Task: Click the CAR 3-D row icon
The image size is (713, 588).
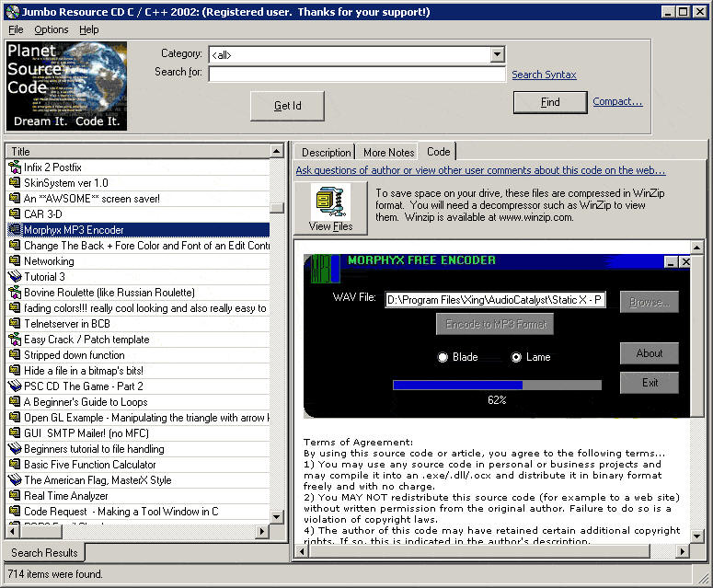Action: [x=15, y=213]
